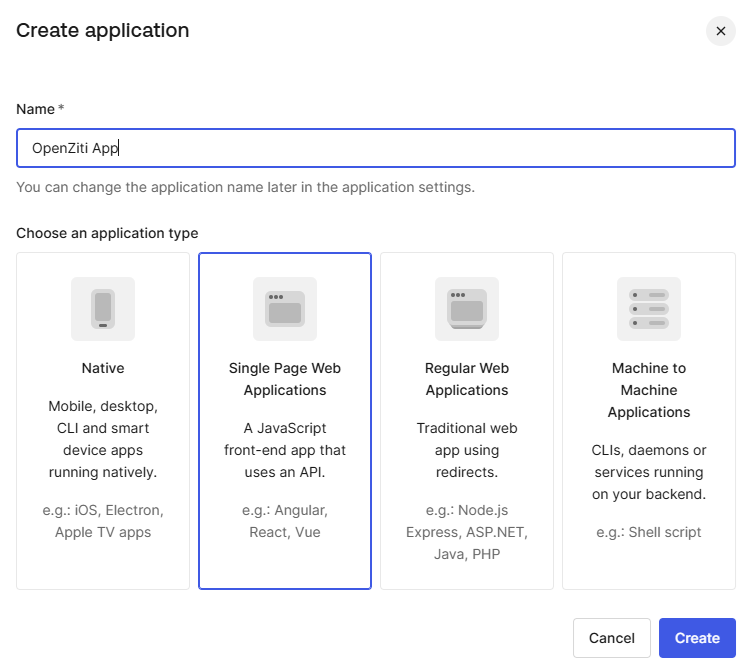The width and height of the screenshot is (749, 670).
Task: Click the Machine to Machine server icon
Action: tap(649, 308)
